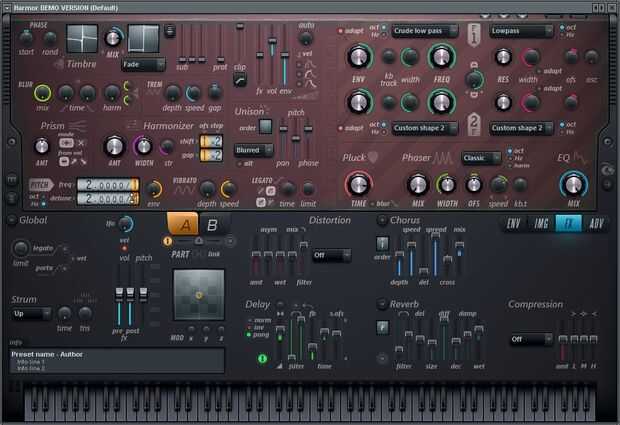Click the blur mix knob

[42, 93]
